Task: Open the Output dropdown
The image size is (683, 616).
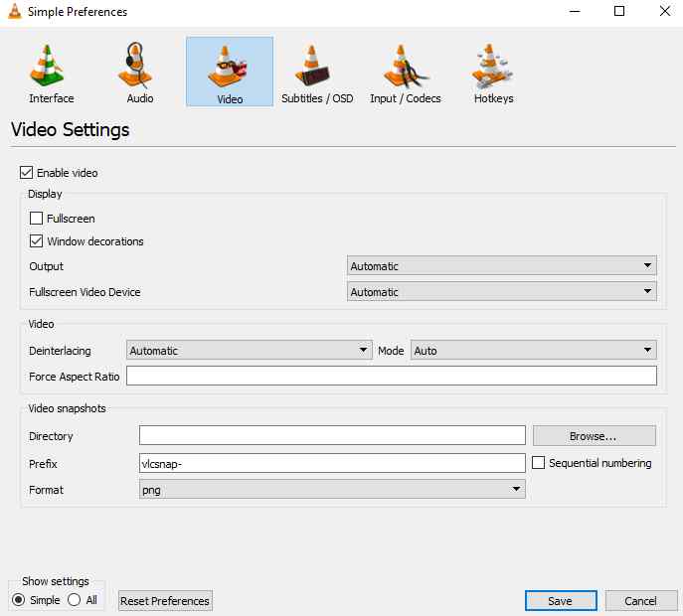Action: click(502, 265)
